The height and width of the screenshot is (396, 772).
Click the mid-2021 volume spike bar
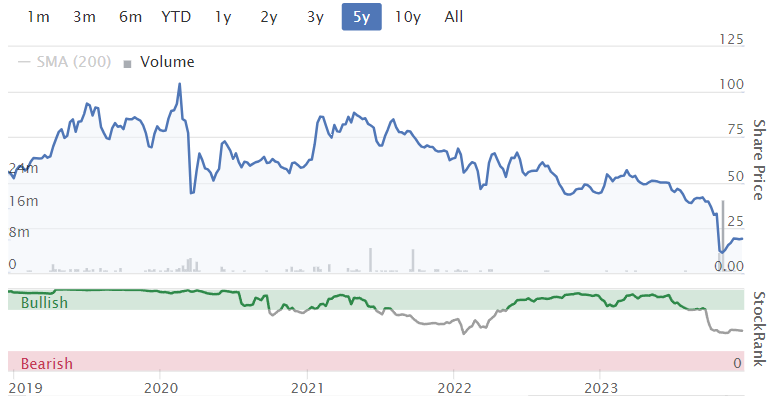tap(370, 260)
